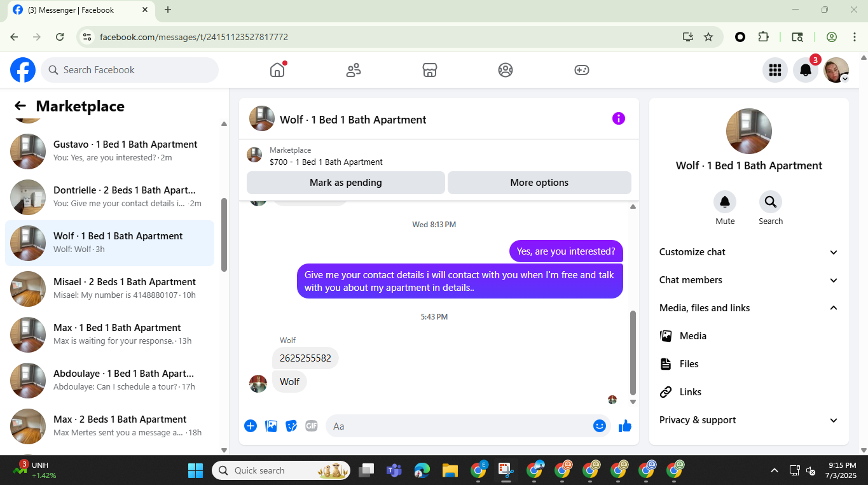Click the taskbar Quick search box
Viewport: 868px width, 485px height.
click(x=281, y=470)
